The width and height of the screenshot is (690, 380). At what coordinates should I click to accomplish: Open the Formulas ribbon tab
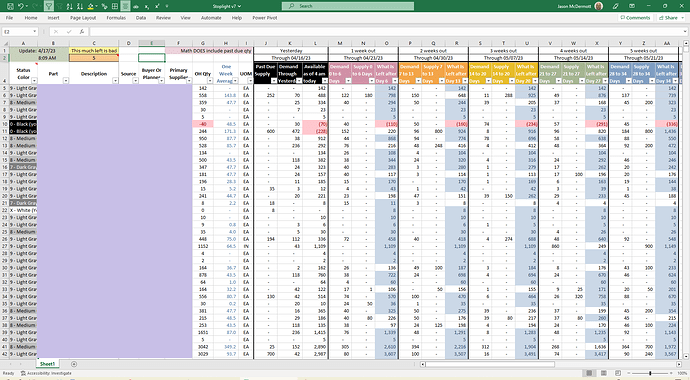tap(116, 18)
